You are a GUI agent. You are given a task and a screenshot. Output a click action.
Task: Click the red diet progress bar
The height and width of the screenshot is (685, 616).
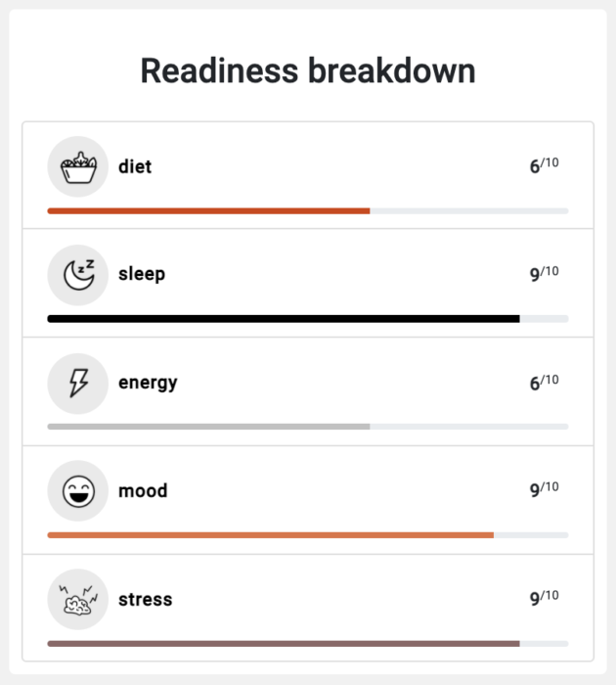(x=308, y=211)
